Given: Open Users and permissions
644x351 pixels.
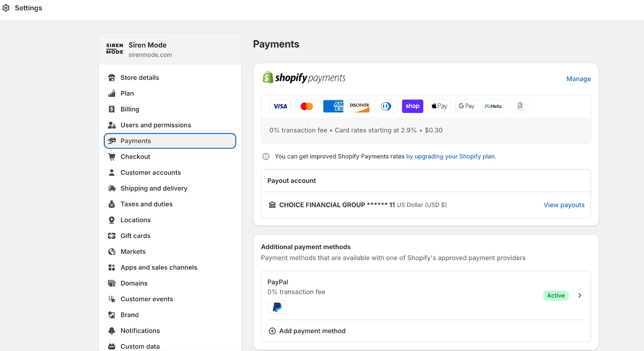Looking at the screenshot, I should [170, 125].
